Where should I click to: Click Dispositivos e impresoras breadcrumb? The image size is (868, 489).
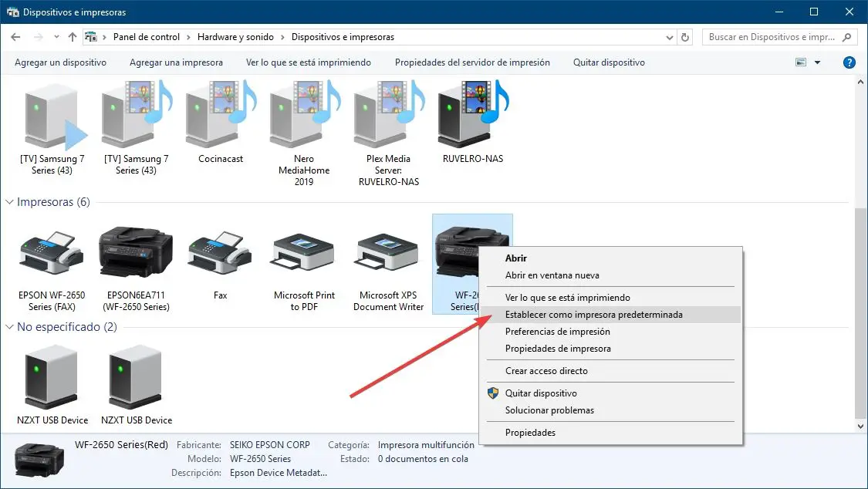[x=343, y=37]
